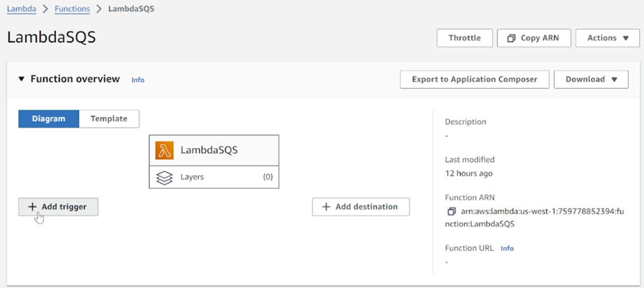Screen dimensions: 644x288
Task: Copy the Function ARN via copy icon
Action: tap(451, 211)
